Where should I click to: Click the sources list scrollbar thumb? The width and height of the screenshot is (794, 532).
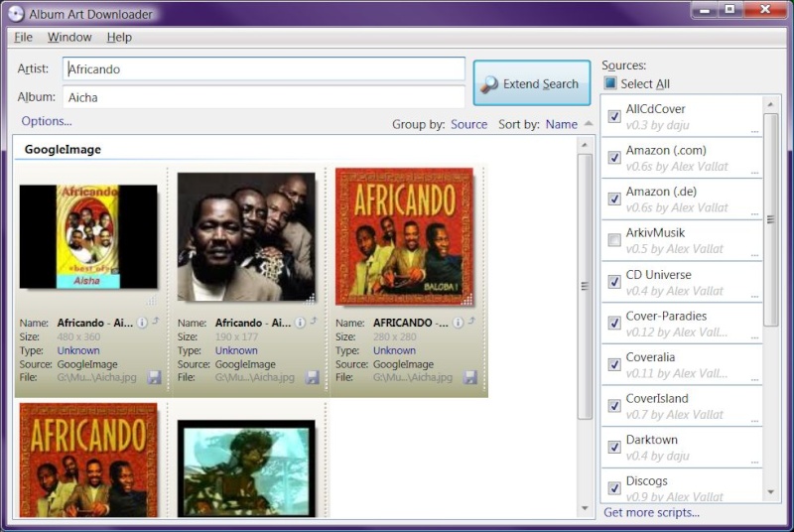pyautogui.click(x=770, y=219)
